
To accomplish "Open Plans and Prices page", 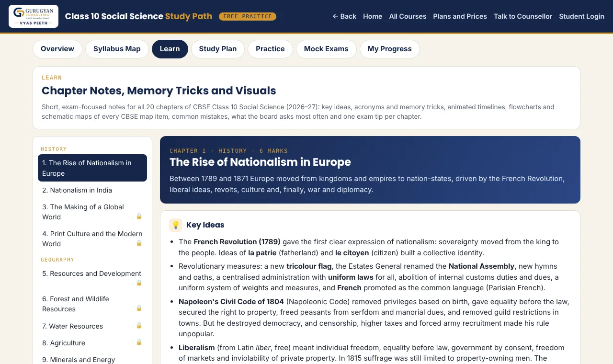I will click(460, 16).
